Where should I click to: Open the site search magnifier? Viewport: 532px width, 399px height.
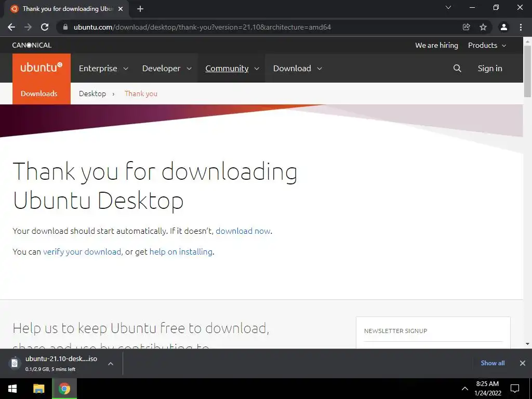pyautogui.click(x=457, y=68)
